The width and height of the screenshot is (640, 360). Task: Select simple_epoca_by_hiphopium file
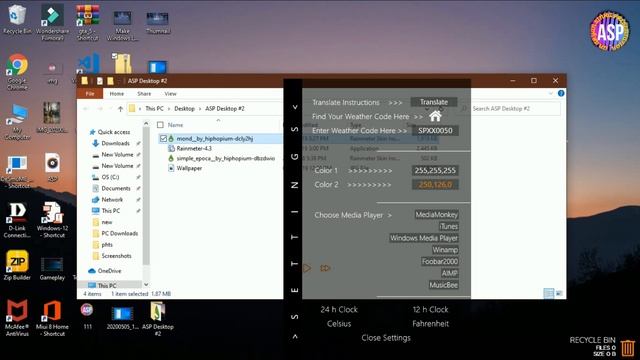click(x=222, y=158)
